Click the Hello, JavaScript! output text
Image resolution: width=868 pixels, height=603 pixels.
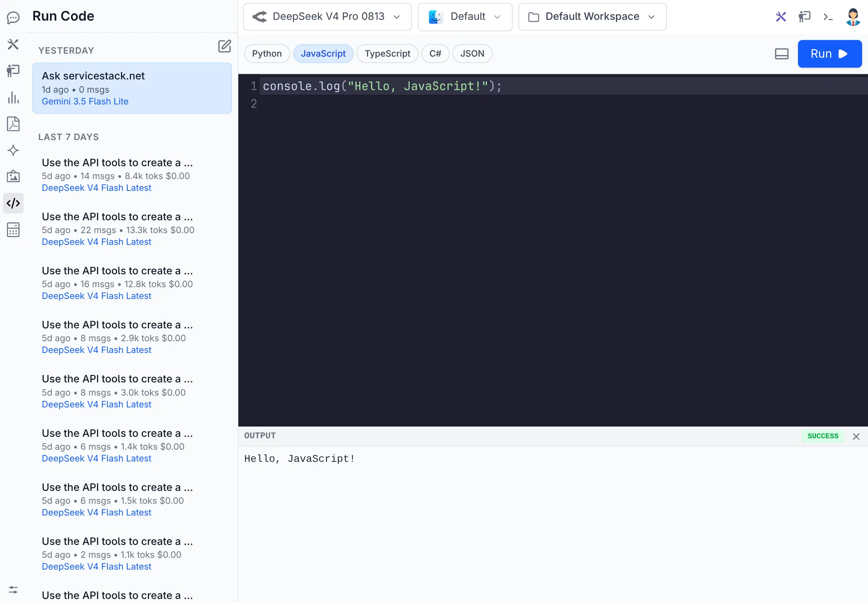299,459
